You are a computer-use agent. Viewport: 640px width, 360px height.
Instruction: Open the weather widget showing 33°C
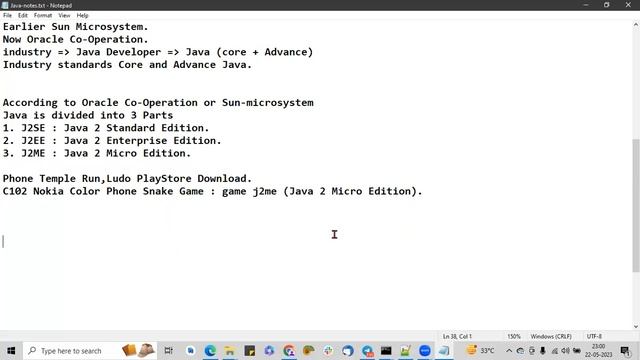481,351
